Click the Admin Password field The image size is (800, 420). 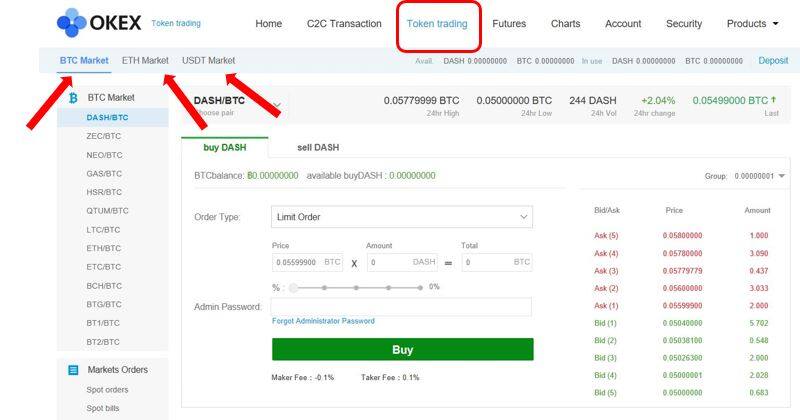point(401,307)
